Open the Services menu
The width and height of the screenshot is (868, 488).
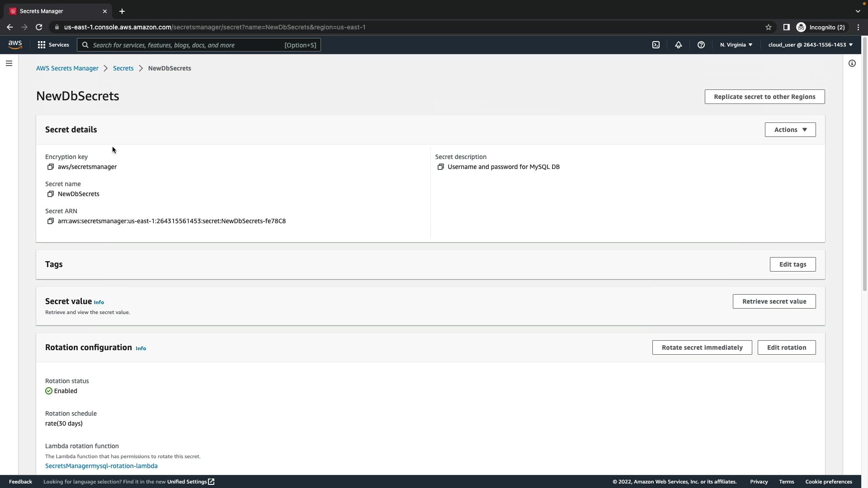point(53,45)
